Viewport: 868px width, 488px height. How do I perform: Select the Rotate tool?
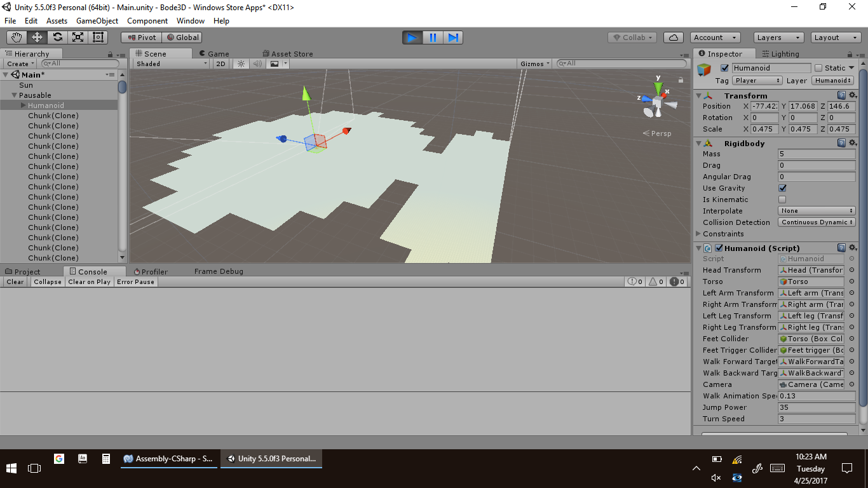click(57, 37)
